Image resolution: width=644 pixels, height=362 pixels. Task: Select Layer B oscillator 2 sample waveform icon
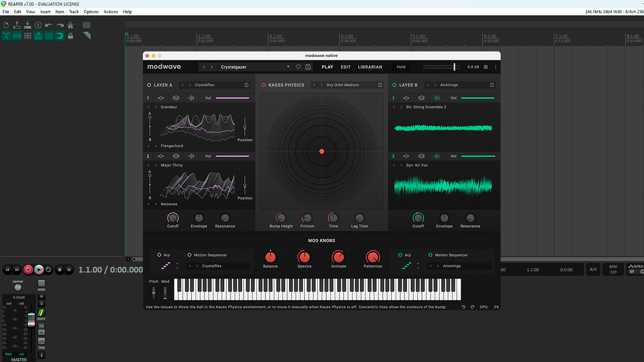click(437, 156)
